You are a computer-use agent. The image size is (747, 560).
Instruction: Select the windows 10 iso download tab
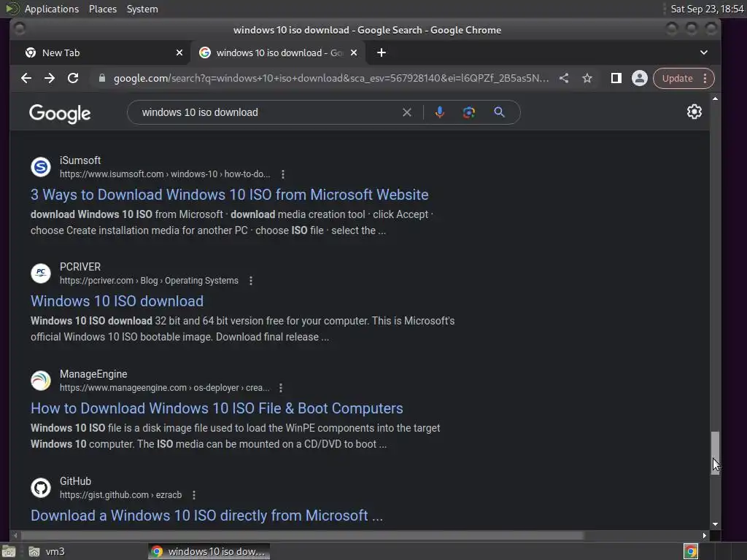[x=278, y=52]
